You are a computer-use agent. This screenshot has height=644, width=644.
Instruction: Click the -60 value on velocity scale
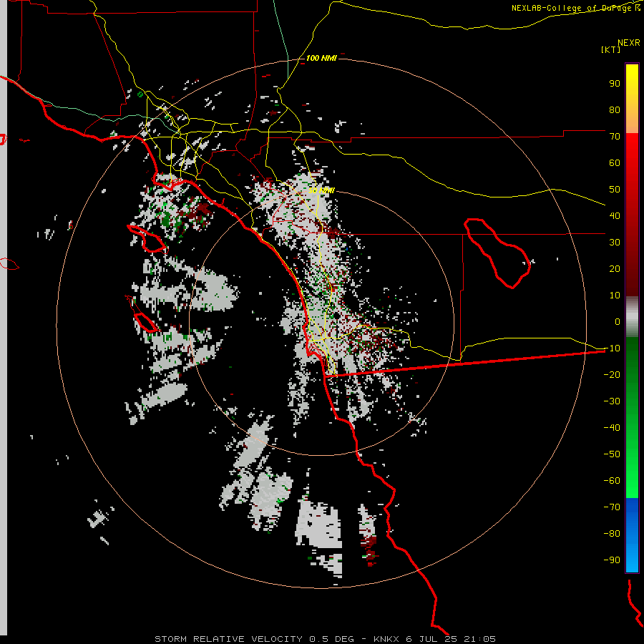point(612,481)
